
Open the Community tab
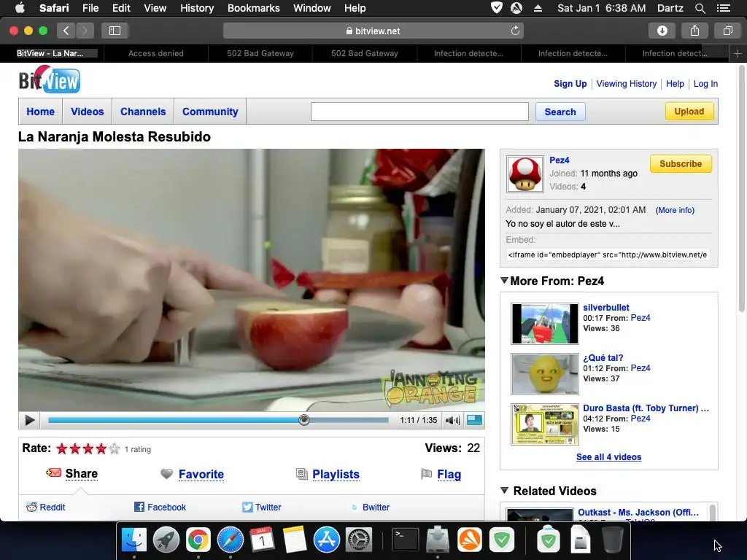[210, 112]
